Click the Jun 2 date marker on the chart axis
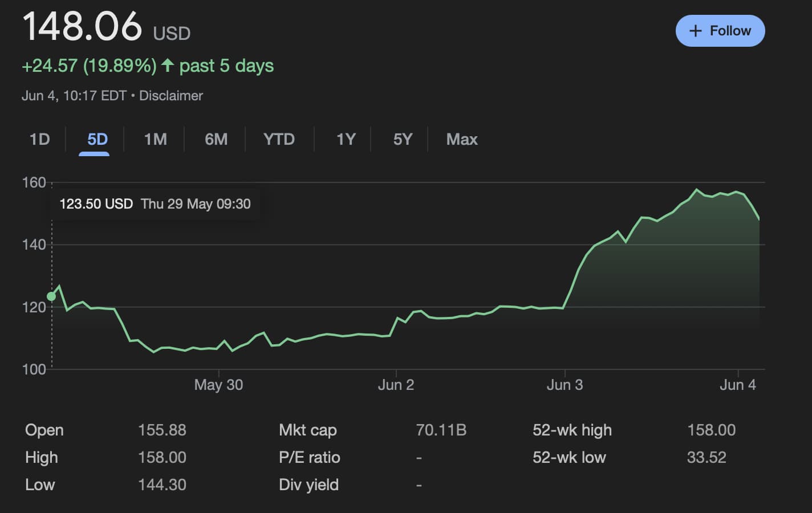 tap(396, 385)
